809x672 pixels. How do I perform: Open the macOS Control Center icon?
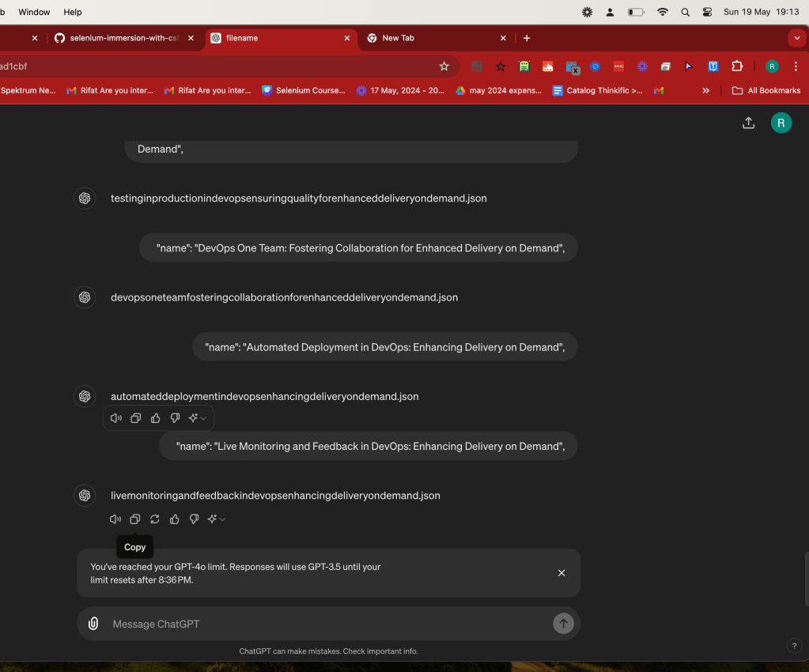(x=707, y=12)
